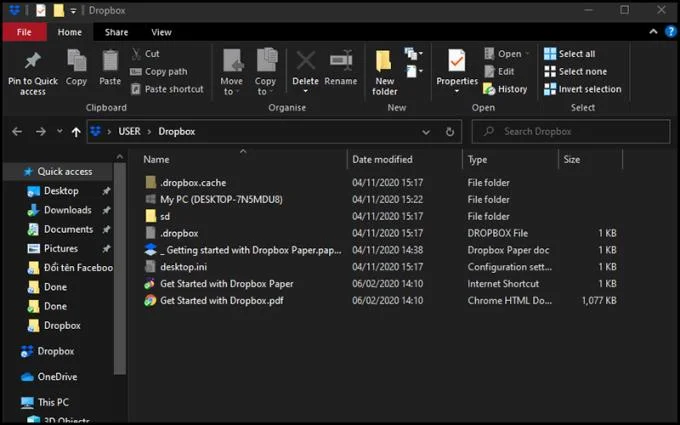Switch to the Home ribbon tab
The width and height of the screenshot is (680, 425).
70,32
